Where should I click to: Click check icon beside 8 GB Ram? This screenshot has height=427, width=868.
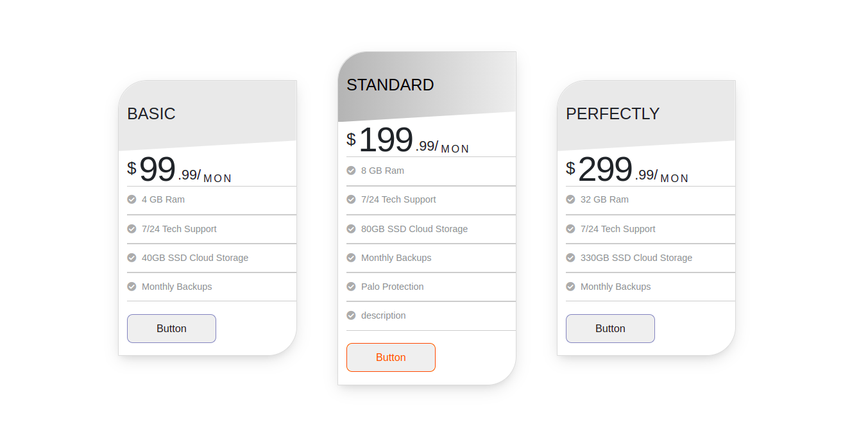pos(351,171)
